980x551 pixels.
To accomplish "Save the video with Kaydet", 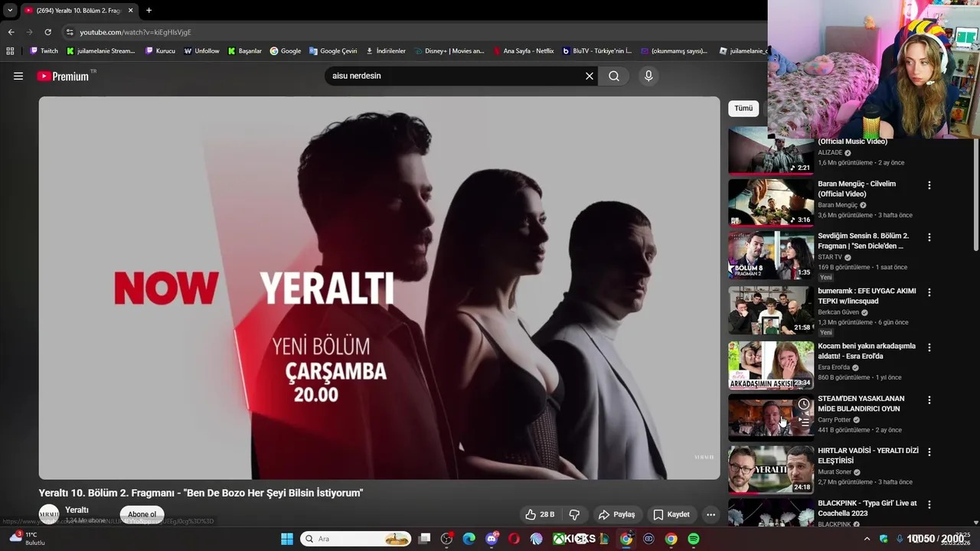I will 671,514.
